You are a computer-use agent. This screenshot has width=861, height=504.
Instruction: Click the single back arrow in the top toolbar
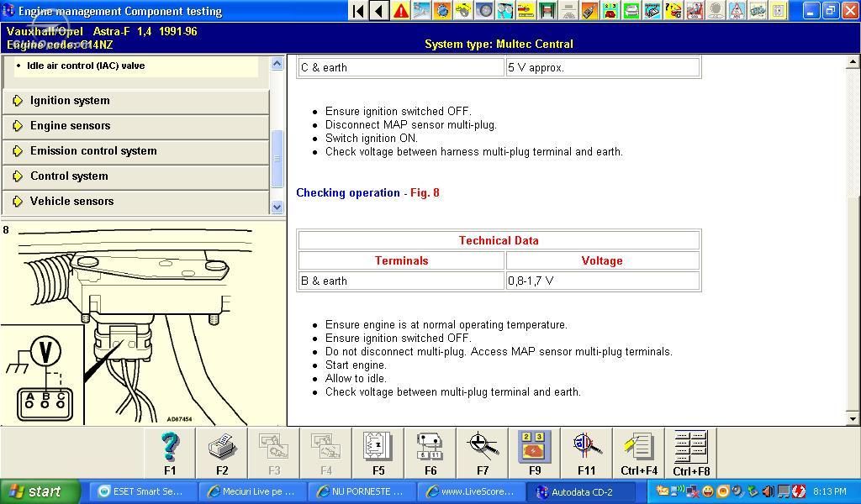(379, 10)
